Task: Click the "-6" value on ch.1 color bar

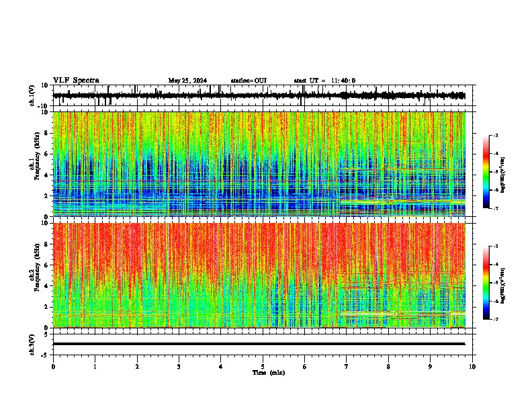Action: pos(496,190)
